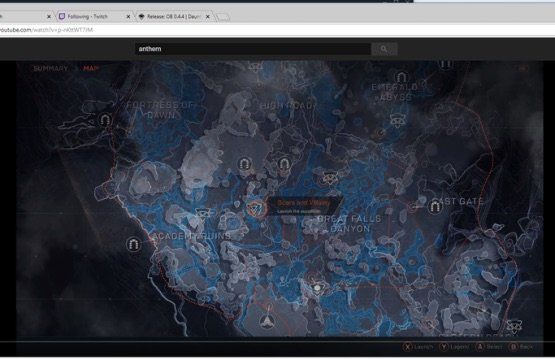Click the arch icon west of Academy Ruins
Screen dimensions: 555x360
[x=133, y=244]
